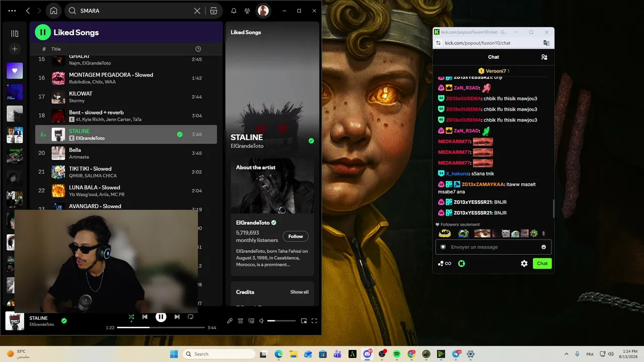Open the About the artist photo card
This screenshot has height=362, width=644.
point(272,186)
